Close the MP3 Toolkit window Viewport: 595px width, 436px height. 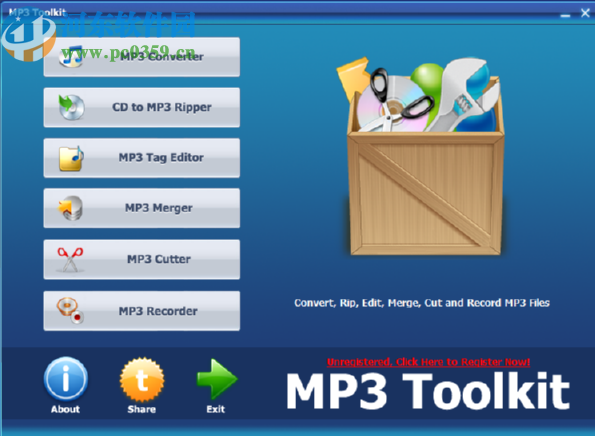click(585, 13)
